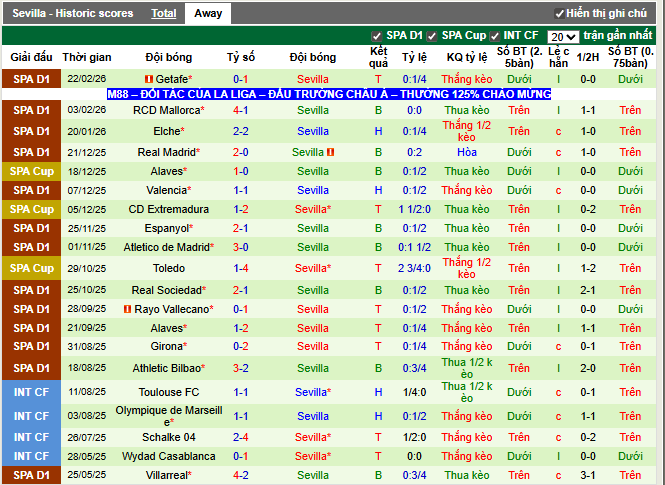665x485 pixels.
Task: Click the Athletic Bilbao team name
Action: (167, 368)
